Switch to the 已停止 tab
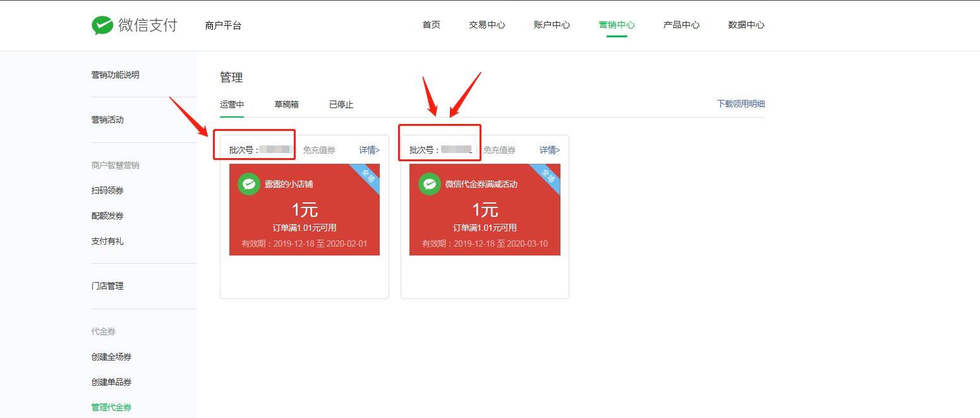 pyautogui.click(x=341, y=104)
